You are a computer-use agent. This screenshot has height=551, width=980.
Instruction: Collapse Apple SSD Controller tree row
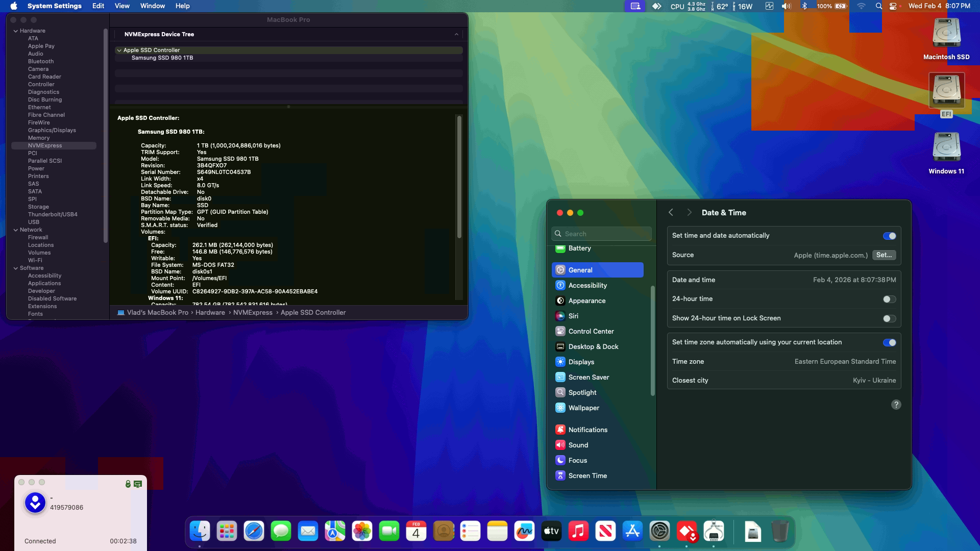point(119,51)
